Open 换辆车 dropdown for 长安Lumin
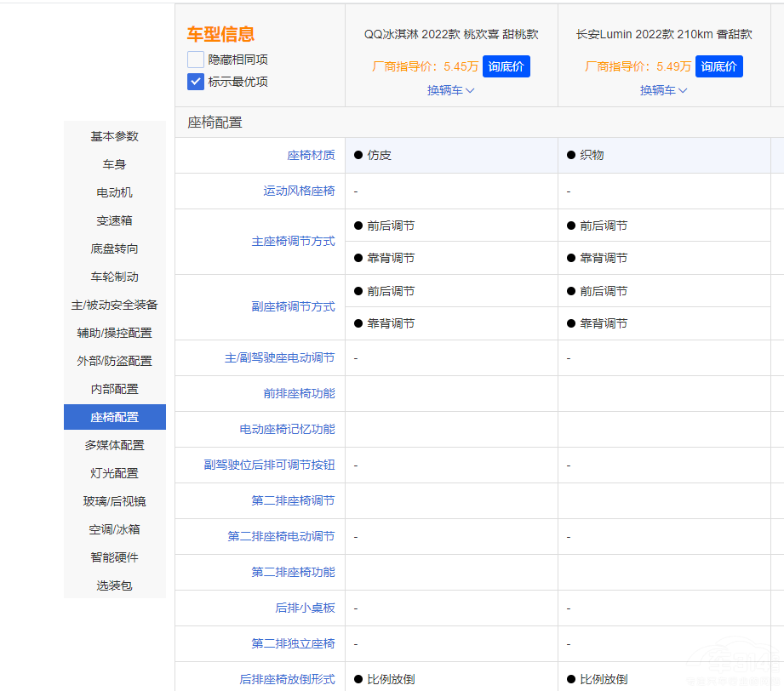 point(663,90)
